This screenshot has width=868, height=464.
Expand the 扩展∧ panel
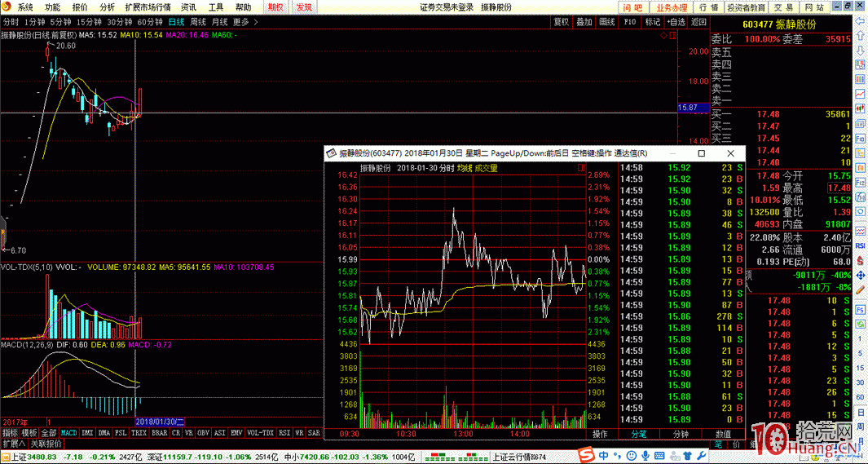tap(13, 444)
